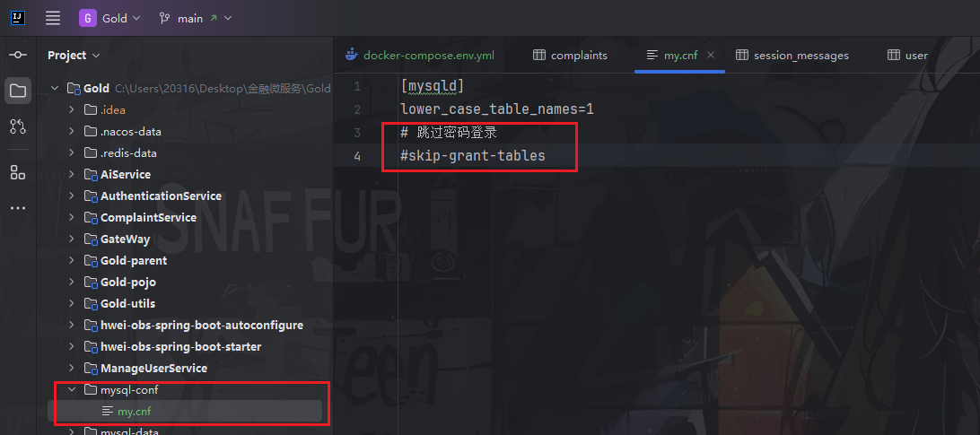This screenshot has height=435, width=980.
Task: Open the main hamburger menu
Action: pos(53,18)
